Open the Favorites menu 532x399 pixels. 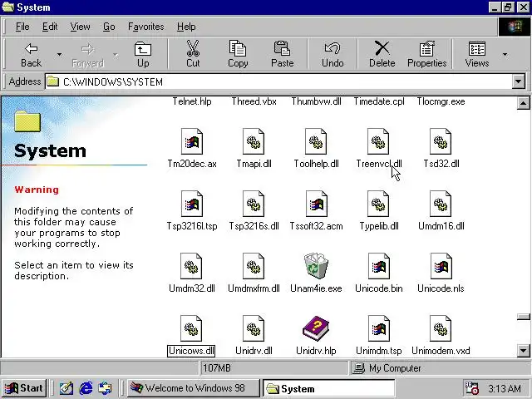point(146,27)
